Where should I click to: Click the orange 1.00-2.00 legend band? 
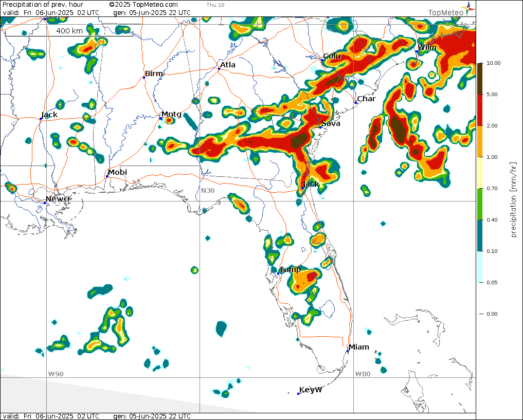click(480, 141)
